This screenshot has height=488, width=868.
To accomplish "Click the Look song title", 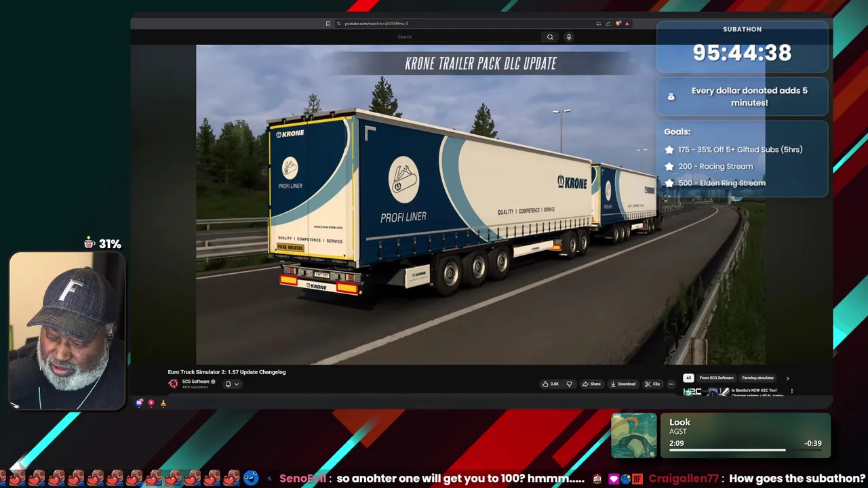I will (x=679, y=422).
